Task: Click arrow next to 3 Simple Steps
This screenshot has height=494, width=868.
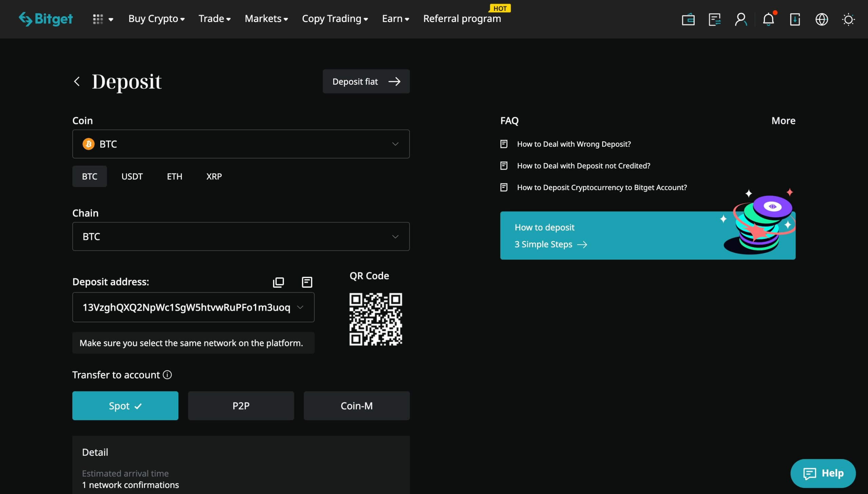Action: (582, 244)
